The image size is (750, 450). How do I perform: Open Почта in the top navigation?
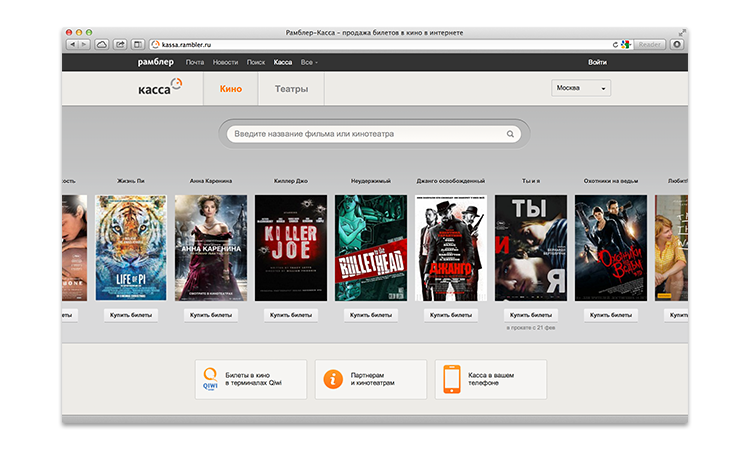click(195, 62)
